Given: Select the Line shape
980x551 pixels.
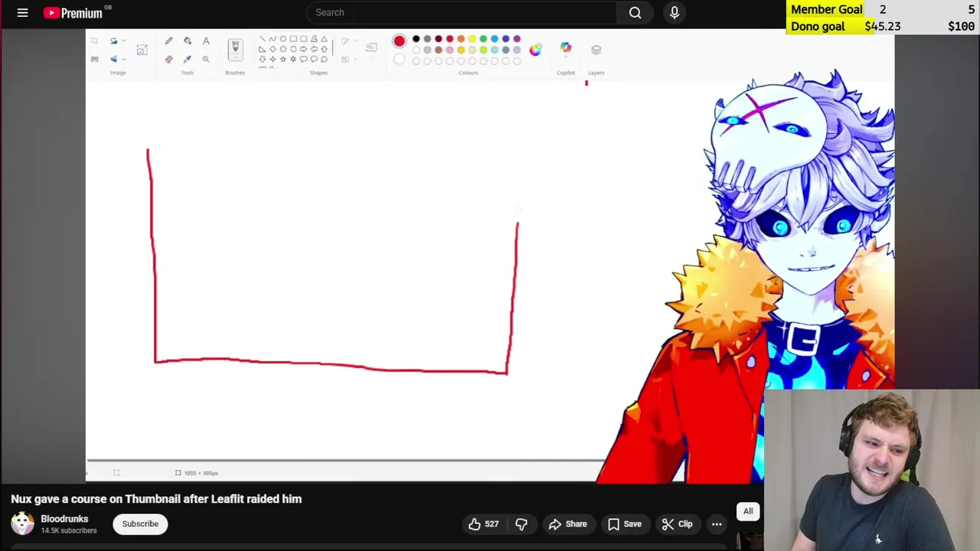Looking at the screenshot, I should click(x=262, y=39).
